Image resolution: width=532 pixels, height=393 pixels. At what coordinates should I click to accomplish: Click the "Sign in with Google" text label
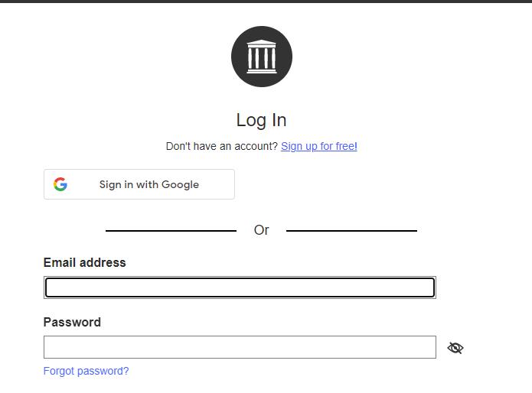(149, 184)
